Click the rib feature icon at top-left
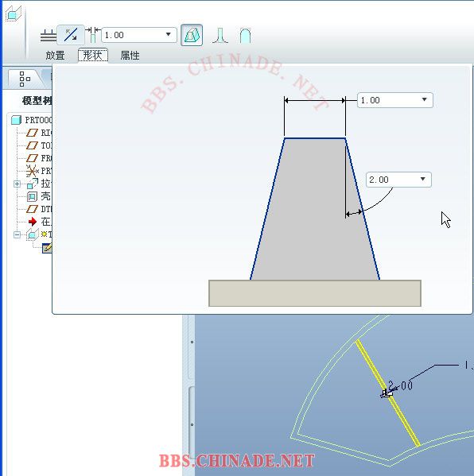The height and width of the screenshot is (476, 474). (14, 14)
